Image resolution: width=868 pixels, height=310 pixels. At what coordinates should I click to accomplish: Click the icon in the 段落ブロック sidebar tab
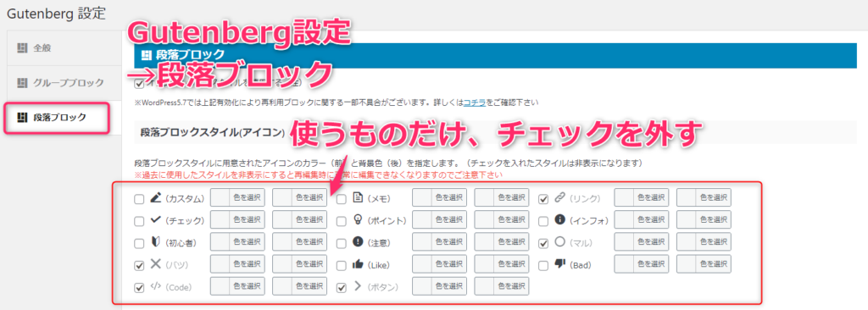22,118
